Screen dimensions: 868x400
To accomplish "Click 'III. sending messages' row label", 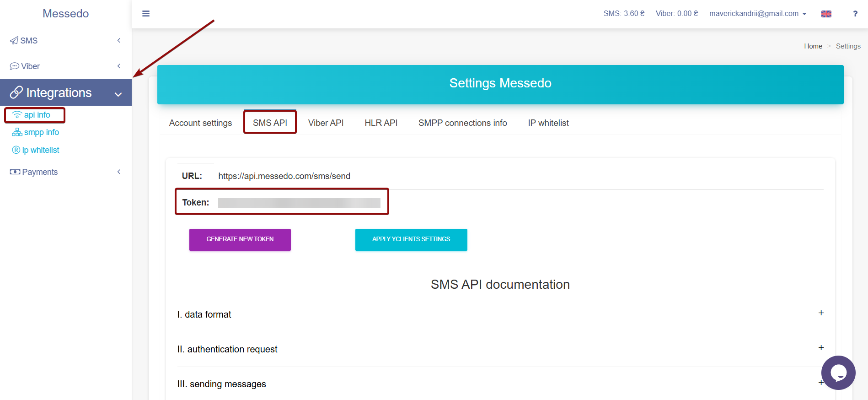I will click(221, 384).
